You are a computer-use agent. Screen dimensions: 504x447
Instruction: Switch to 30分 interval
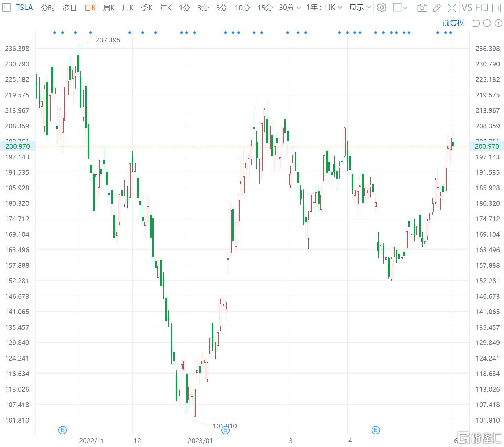[x=287, y=7]
